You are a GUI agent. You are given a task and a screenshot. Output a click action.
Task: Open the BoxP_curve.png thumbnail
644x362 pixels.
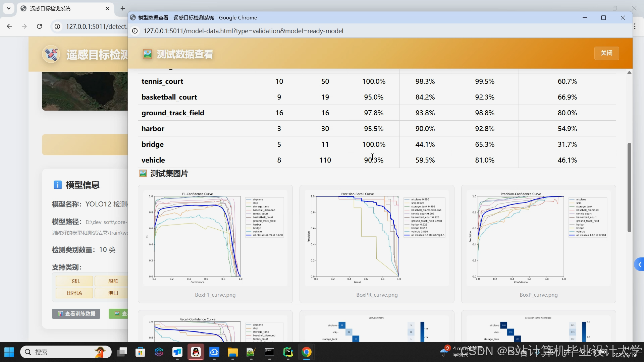coord(538,238)
